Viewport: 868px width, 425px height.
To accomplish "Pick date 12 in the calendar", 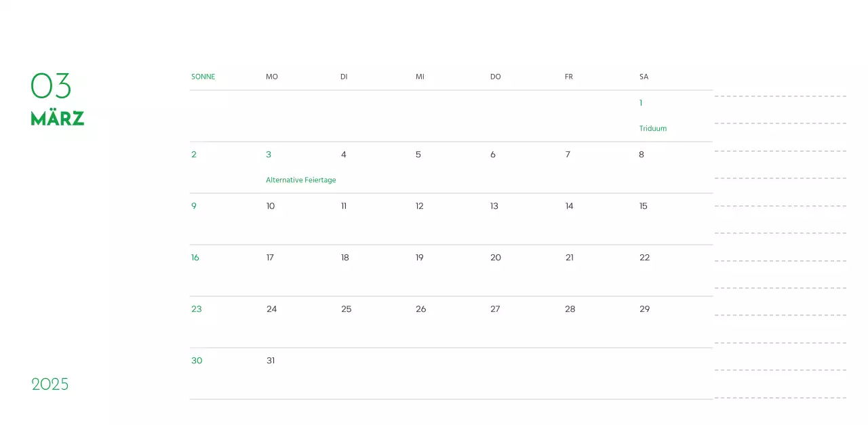I will 419,206.
